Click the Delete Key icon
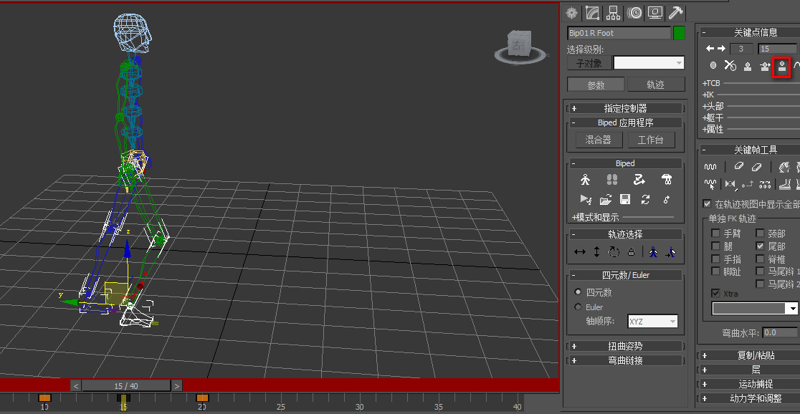Image resolution: width=802 pixels, height=416 pixels. tap(730, 65)
